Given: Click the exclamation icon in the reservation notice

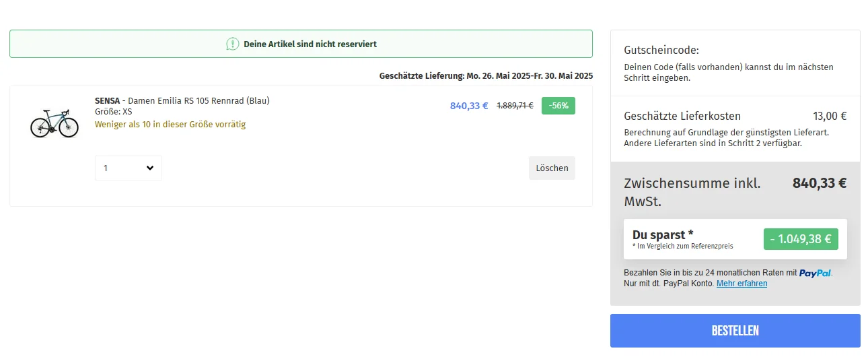Looking at the screenshot, I should [x=232, y=44].
